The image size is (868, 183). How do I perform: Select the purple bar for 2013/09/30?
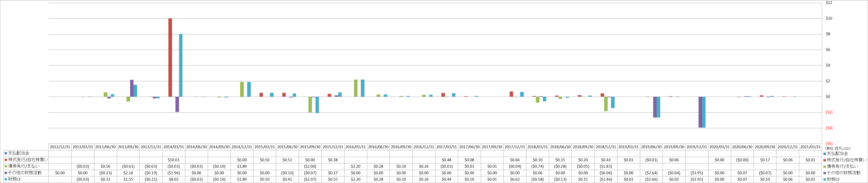[x=132, y=89]
